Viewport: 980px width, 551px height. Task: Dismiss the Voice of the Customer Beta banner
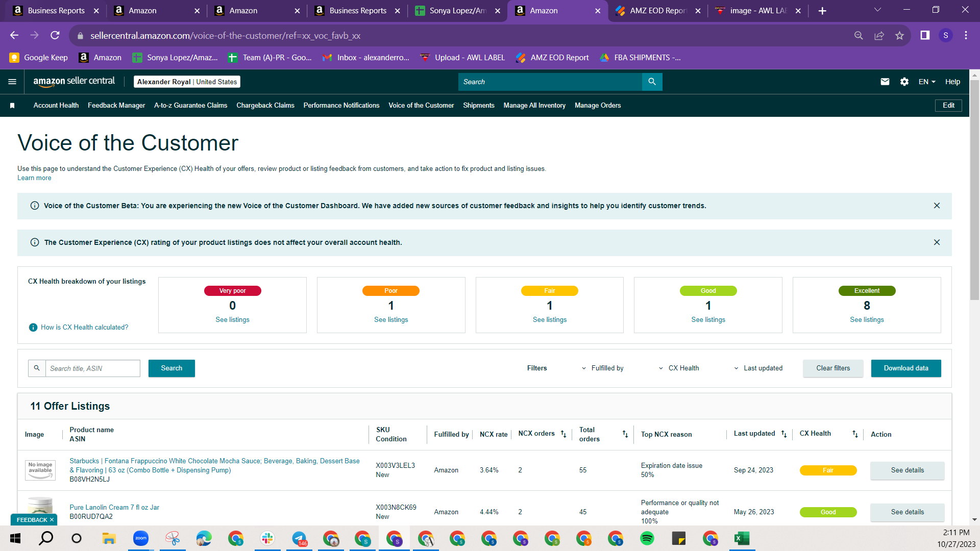click(937, 206)
